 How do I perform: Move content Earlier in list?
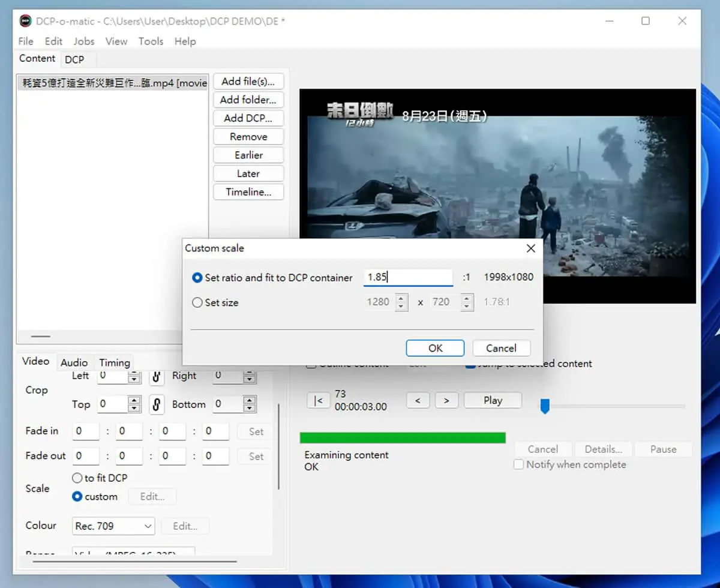tap(248, 155)
